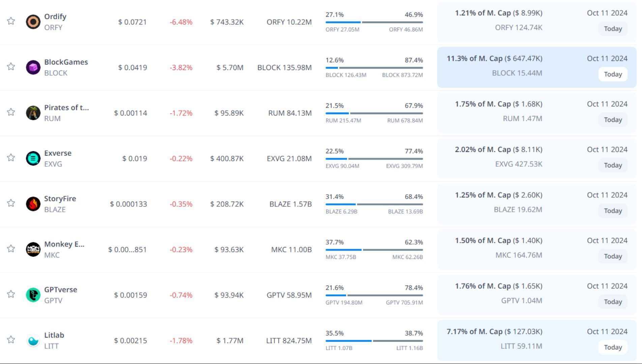Click the BlockGames purple cube logo
This screenshot has width=642, height=364.
(33, 67)
